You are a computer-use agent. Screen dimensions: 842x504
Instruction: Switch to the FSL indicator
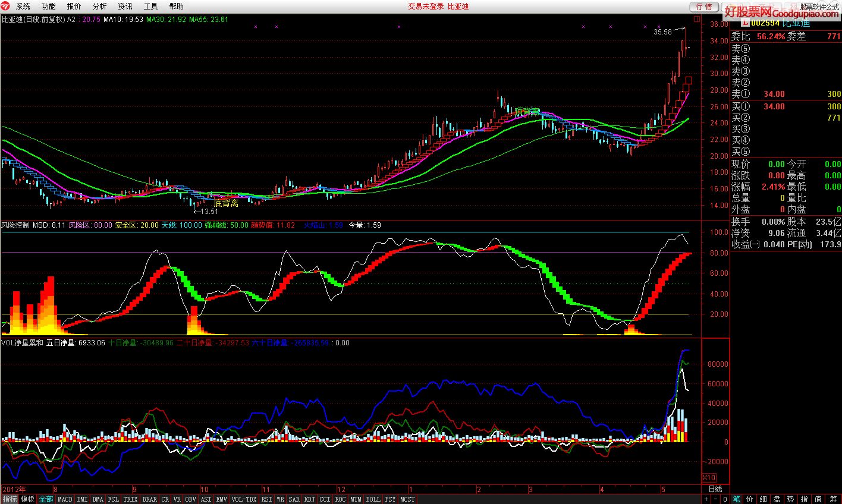[113, 499]
